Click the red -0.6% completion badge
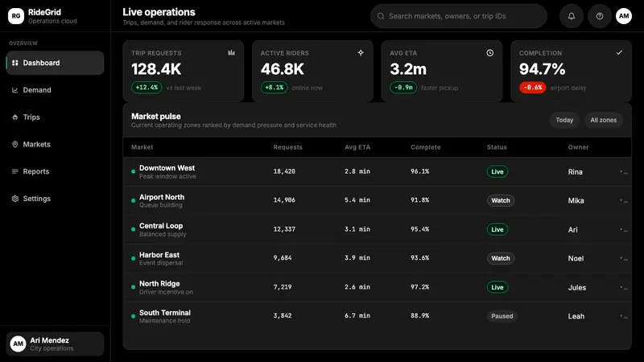The image size is (644, 362). [x=532, y=88]
